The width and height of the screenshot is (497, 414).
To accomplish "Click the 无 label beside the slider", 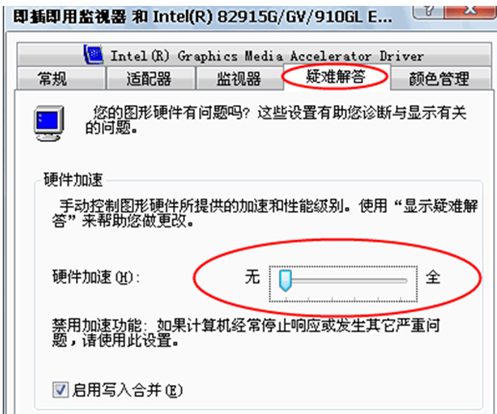I will point(252,277).
